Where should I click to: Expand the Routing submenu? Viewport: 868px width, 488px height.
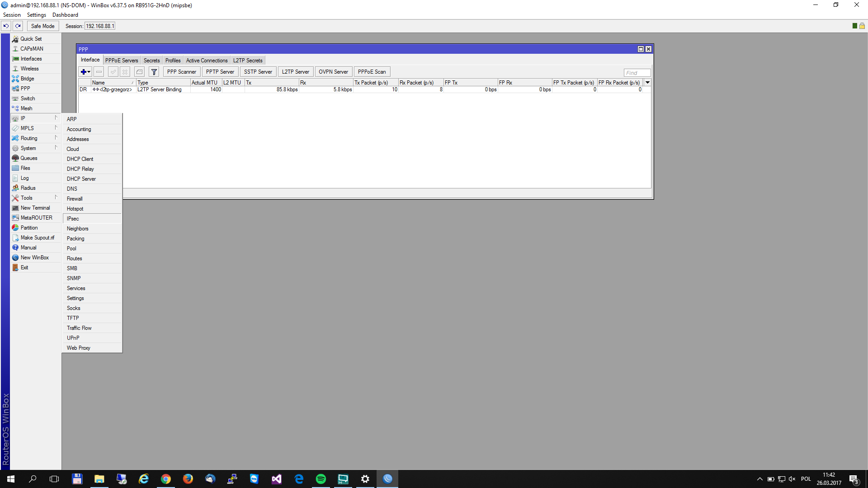click(x=36, y=138)
